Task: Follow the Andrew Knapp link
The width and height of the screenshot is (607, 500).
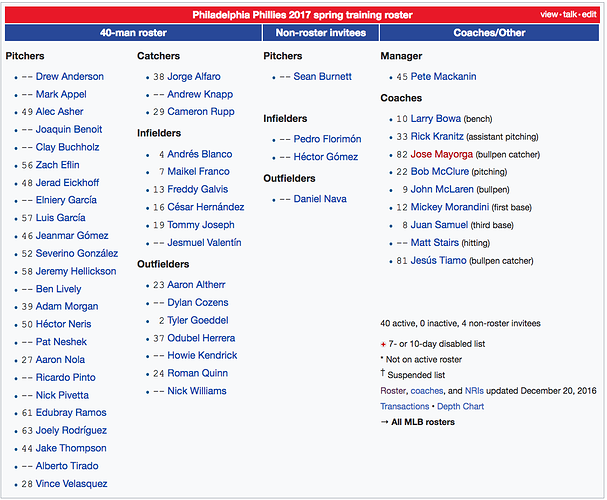Action: [x=200, y=94]
